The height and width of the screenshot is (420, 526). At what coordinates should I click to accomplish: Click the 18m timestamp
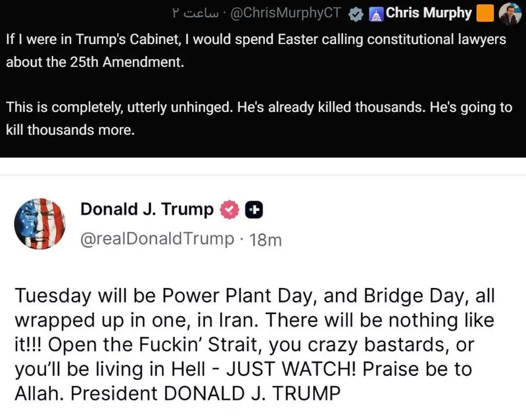[266, 240]
